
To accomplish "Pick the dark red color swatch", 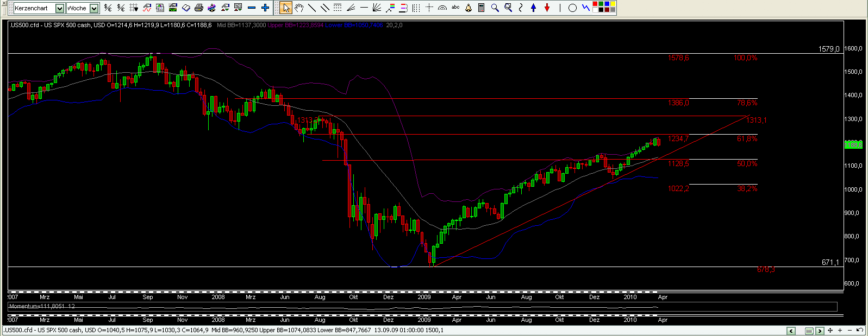I will pos(607,10).
